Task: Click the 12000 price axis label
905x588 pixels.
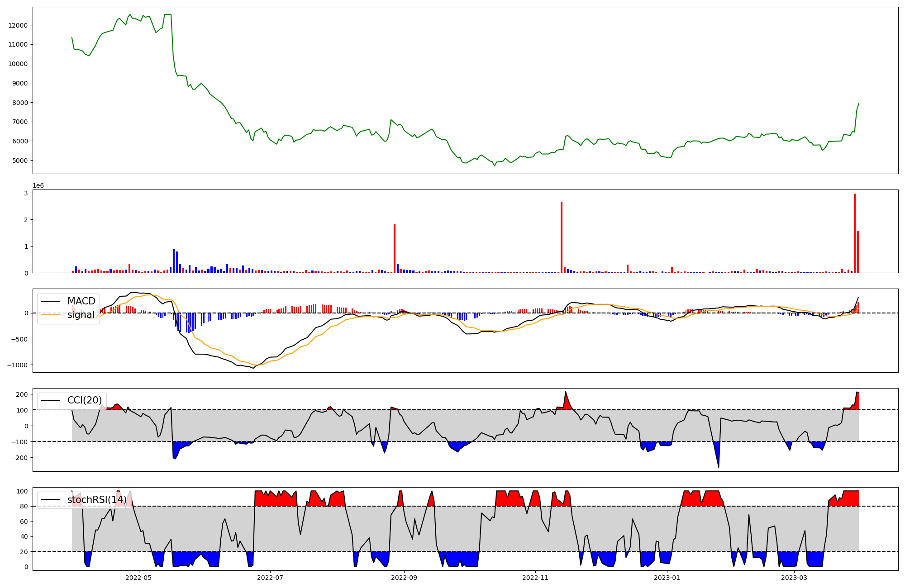Action: (x=18, y=25)
